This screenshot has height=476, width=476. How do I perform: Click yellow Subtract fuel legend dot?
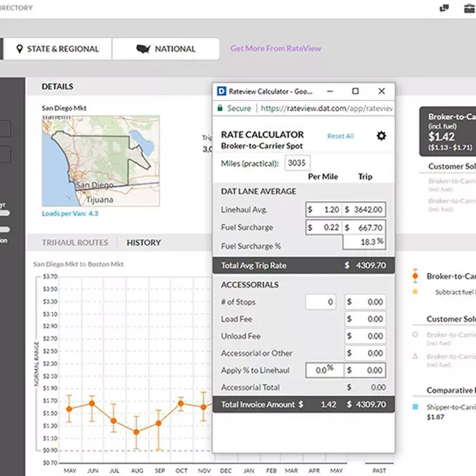(415, 292)
